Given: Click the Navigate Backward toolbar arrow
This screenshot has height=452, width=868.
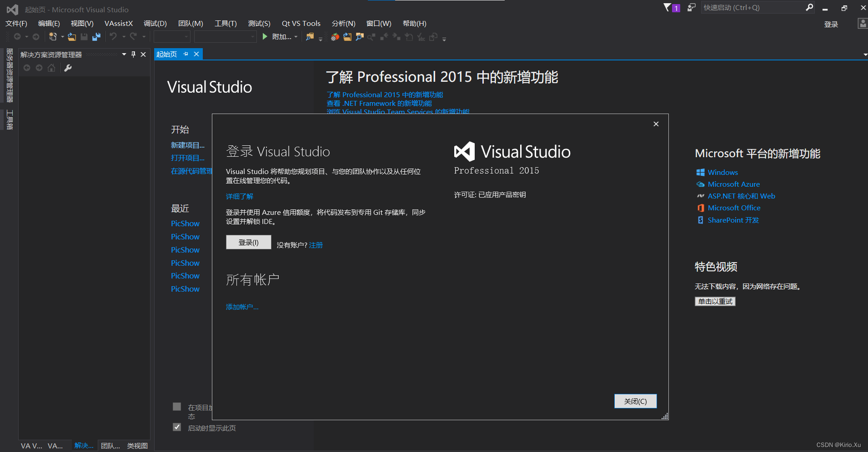Looking at the screenshot, I should pos(17,37).
